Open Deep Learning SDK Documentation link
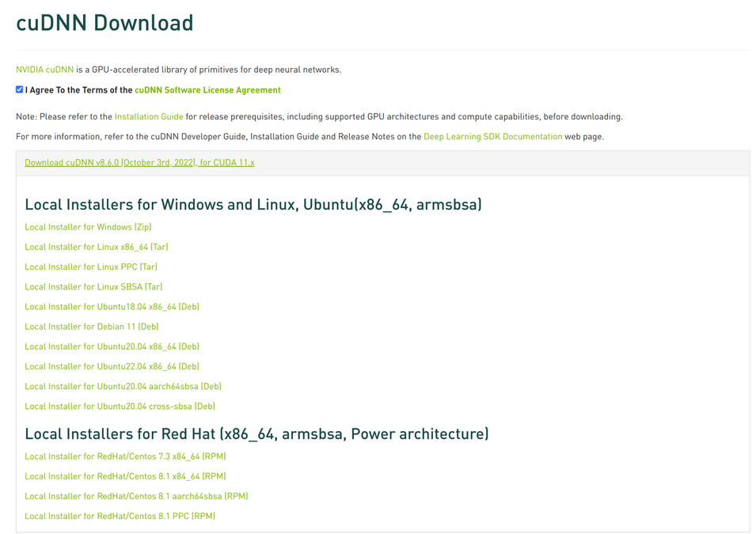756x534 pixels. pyautogui.click(x=492, y=137)
